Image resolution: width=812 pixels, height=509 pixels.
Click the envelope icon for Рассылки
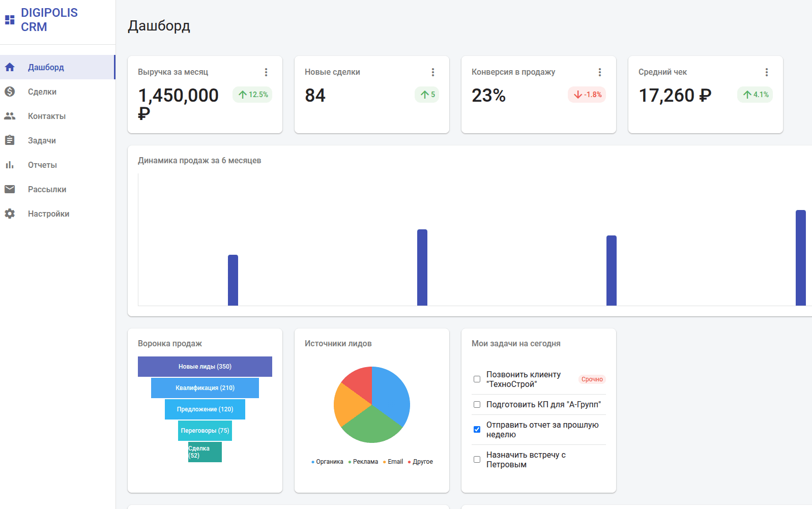tap(10, 189)
